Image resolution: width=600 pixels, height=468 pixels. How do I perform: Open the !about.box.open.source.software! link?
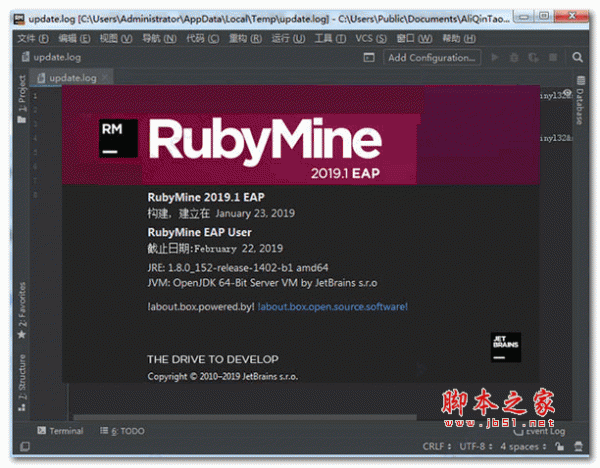pyautogui.click(x=333, y=307)
